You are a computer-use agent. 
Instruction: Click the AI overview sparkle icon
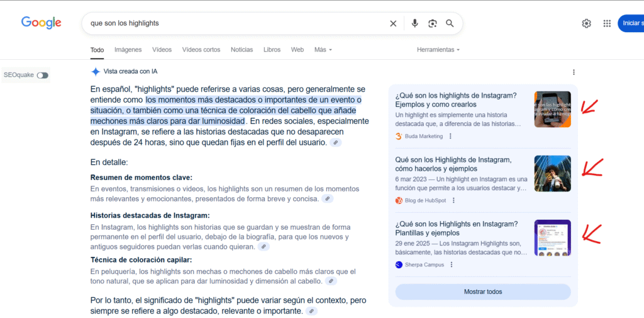96,72
